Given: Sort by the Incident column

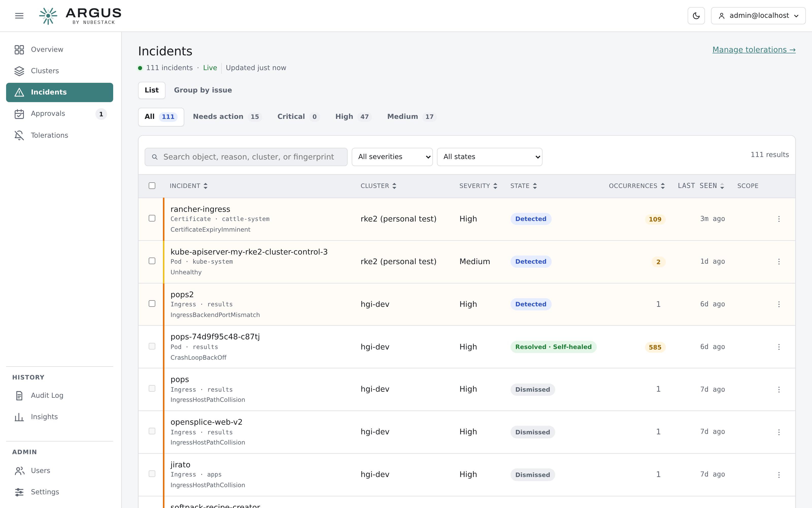Looking at the screenshot, I should (x=189, y=186).
